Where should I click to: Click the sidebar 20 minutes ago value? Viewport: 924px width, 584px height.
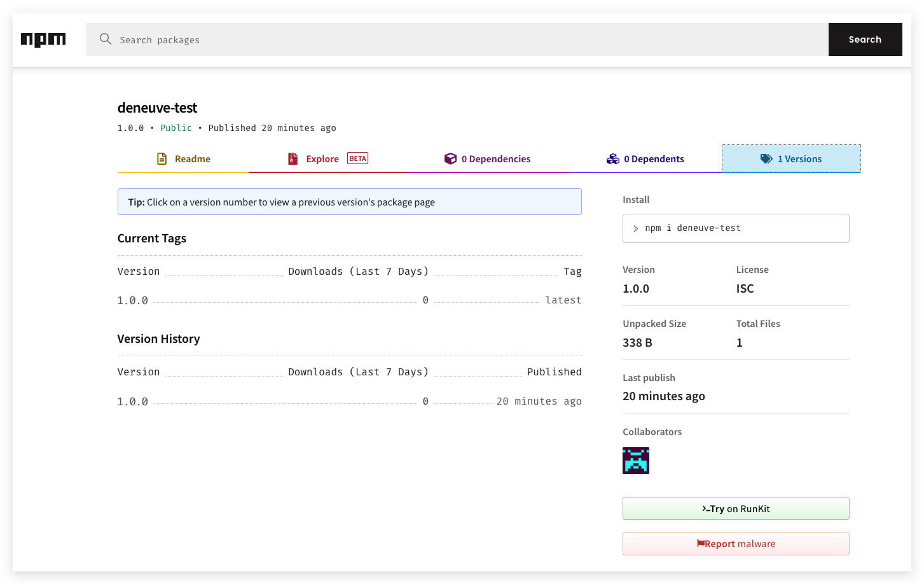[x=664, y=396]
